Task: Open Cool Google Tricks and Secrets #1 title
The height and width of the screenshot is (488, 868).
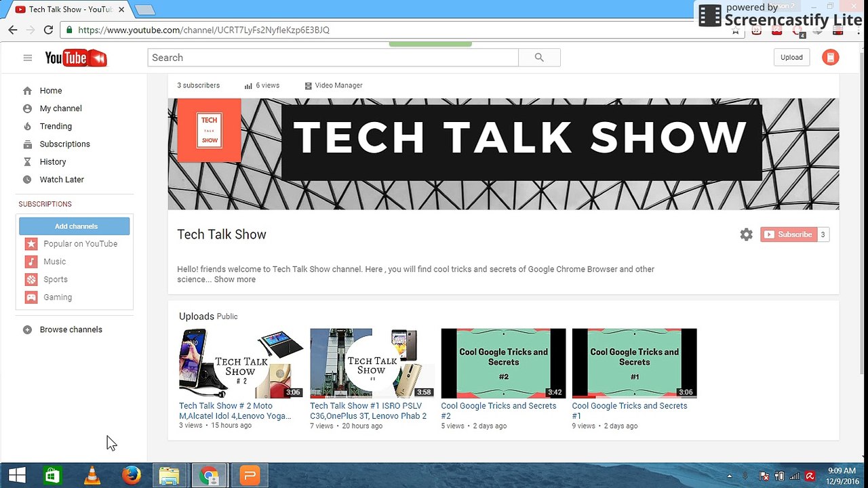Action: [629, 411]
